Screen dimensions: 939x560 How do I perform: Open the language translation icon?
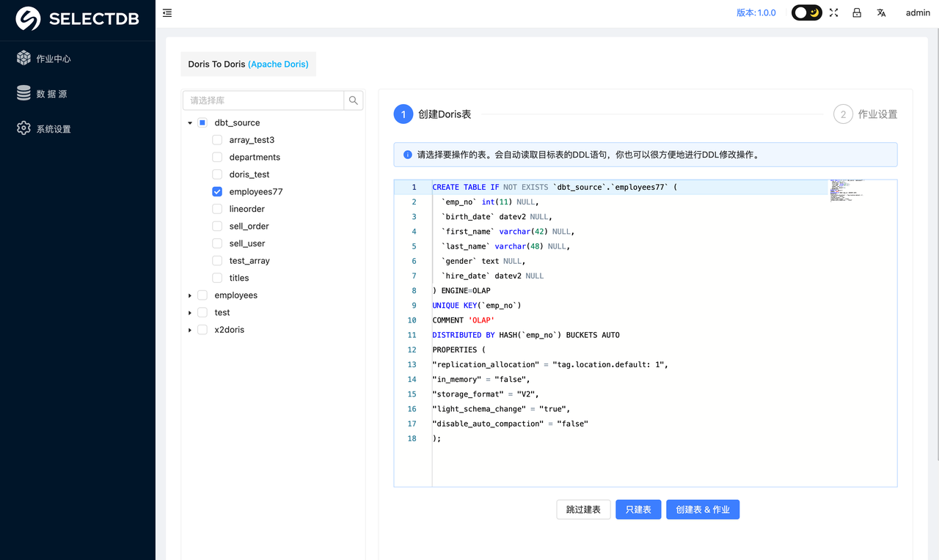pos(881,12)
